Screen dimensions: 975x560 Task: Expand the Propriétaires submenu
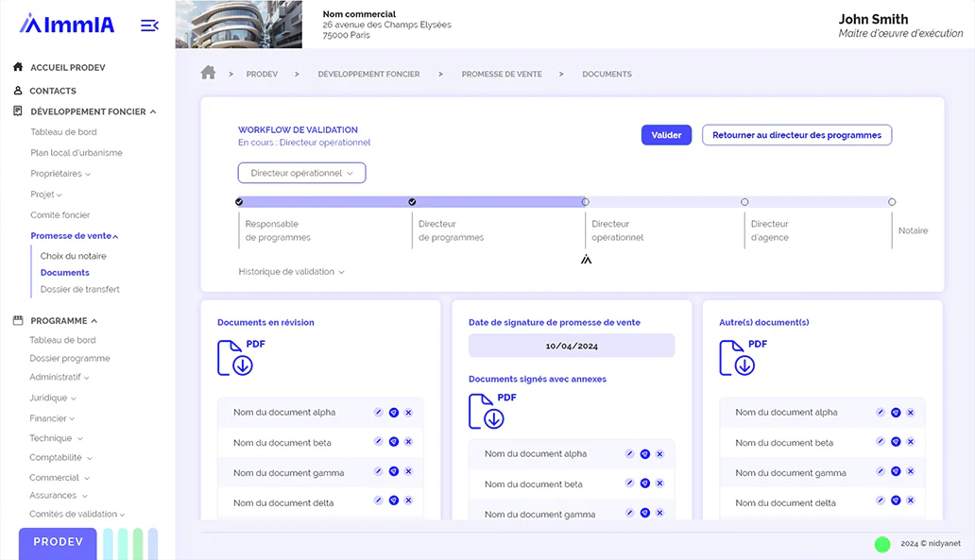coord(88,174)
